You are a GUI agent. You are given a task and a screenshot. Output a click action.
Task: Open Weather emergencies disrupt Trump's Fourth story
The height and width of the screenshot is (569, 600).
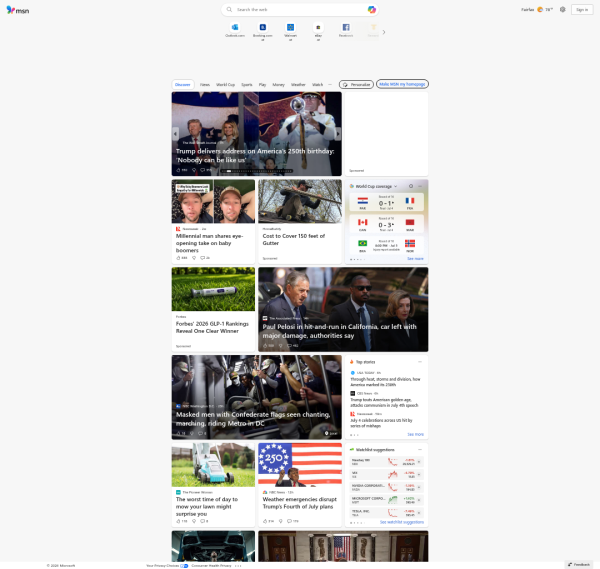click(300, 503)
